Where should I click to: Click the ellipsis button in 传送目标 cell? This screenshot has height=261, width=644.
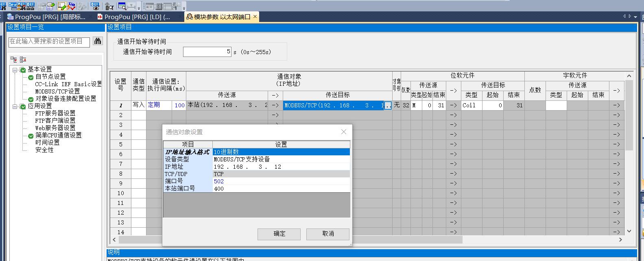[x=388, y=105]
